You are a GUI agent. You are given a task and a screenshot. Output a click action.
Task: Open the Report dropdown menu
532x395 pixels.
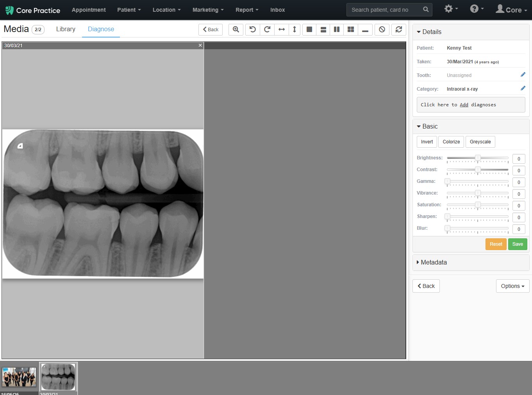pyautogui.click(x=247, y=10)
